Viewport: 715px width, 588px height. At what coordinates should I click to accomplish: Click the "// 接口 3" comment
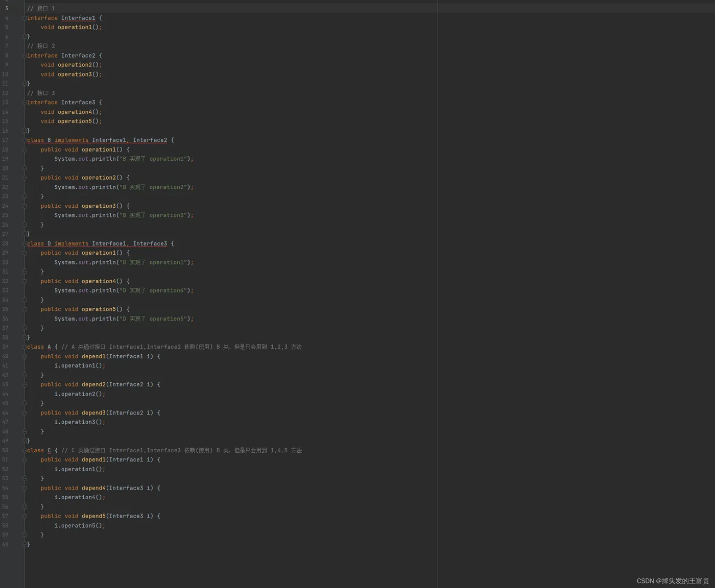click(41, 93)
